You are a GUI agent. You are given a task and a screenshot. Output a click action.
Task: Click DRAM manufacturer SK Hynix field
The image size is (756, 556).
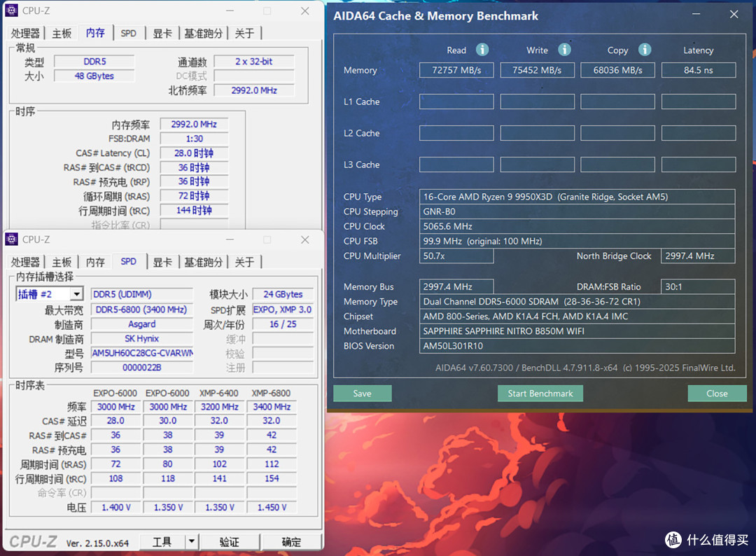pos(141,338)
